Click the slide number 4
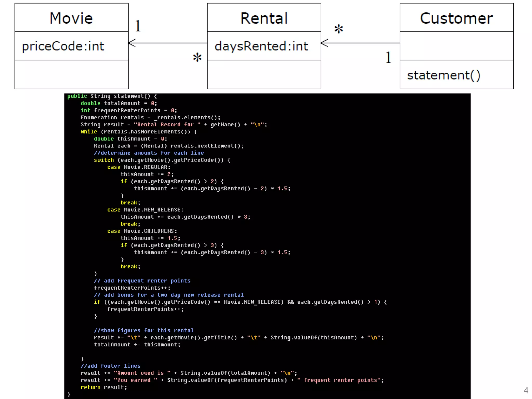 [526, 390]
